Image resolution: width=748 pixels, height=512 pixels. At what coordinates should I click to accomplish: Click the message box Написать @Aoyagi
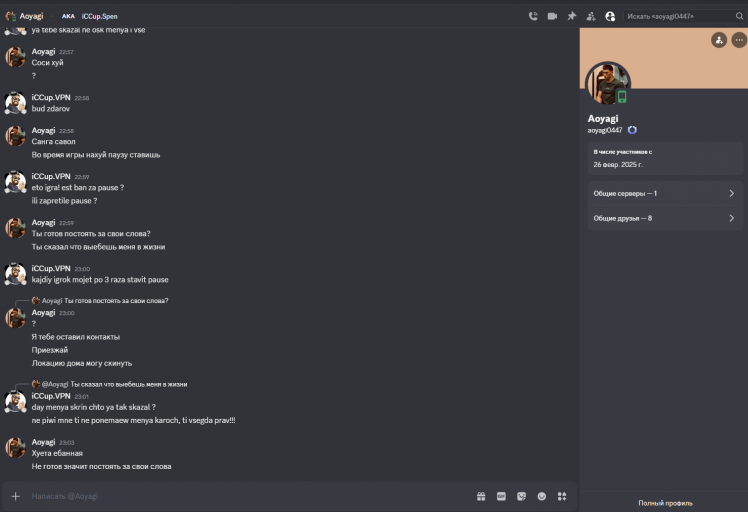pyautogui.click(x=248, y=496)
